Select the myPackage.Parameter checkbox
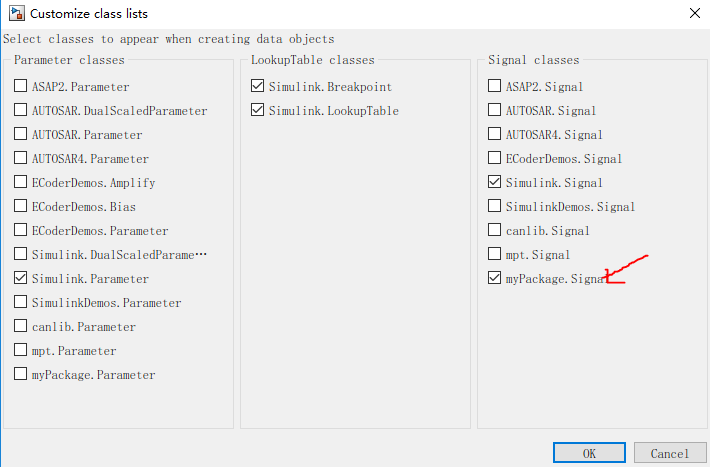This screenshot has height=467, width=710. pyautogui.click(x=21, y=375)
